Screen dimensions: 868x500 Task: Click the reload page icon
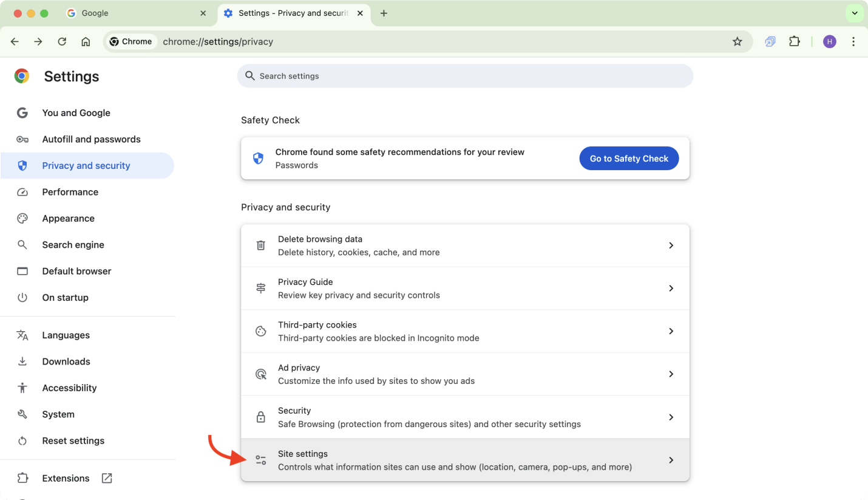click(x=62, y=42)
